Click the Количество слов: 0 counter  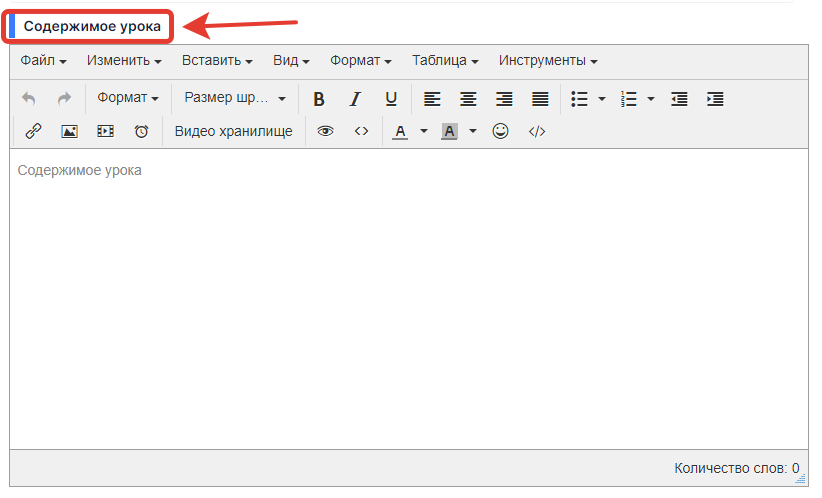737,468
